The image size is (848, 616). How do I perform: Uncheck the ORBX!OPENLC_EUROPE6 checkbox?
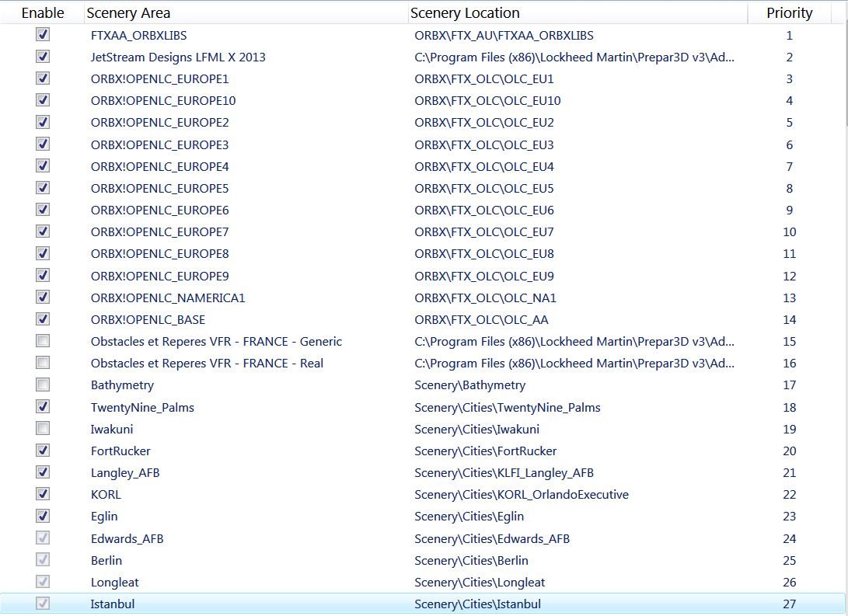pos(43,209)
